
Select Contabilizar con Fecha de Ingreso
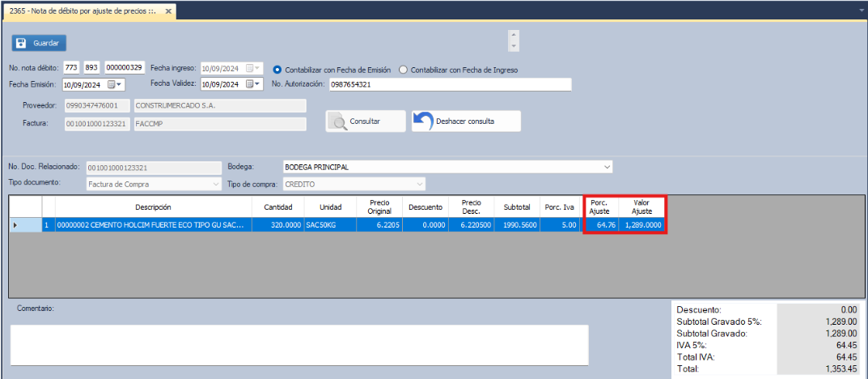pos(404,70)
